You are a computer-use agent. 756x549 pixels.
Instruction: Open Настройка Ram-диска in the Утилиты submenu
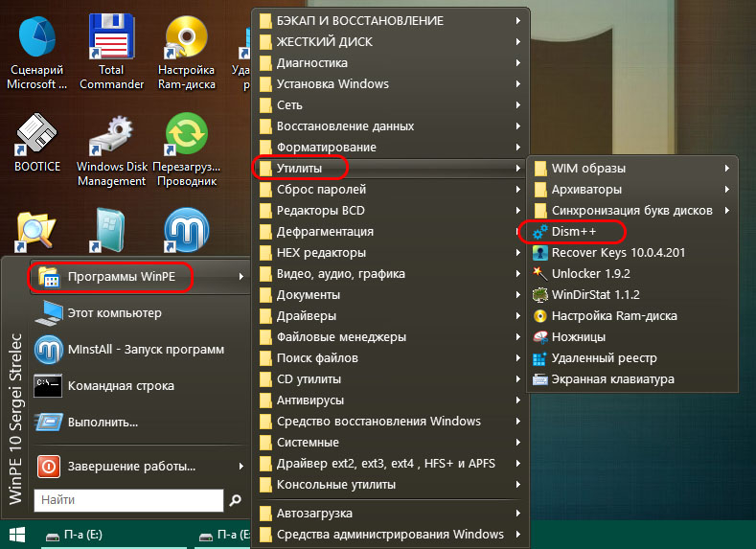pos(631,316)
